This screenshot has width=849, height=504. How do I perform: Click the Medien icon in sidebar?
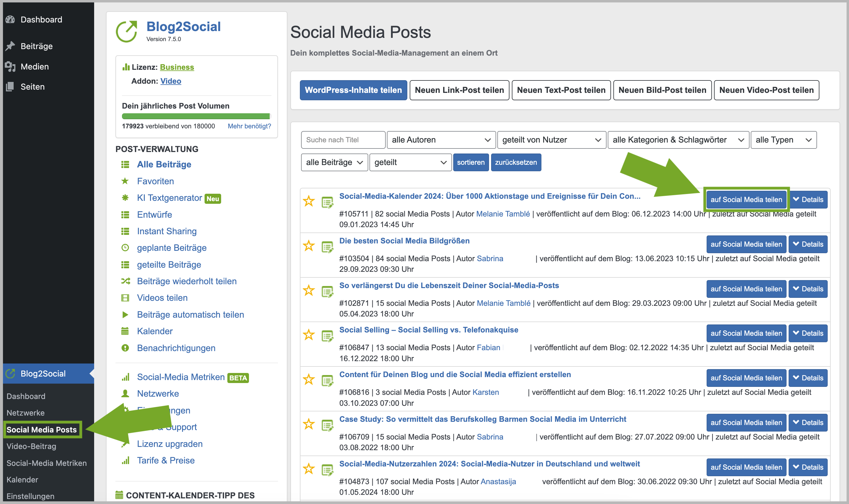coord(10,67)
